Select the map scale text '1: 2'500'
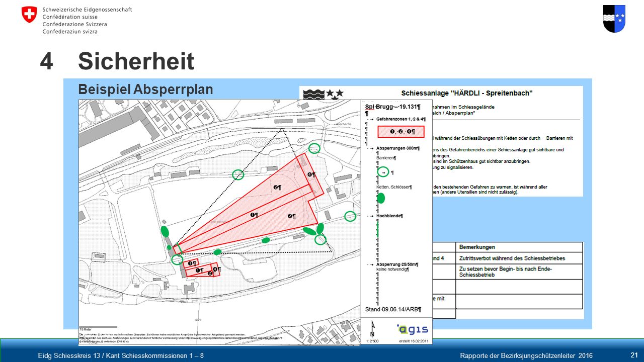This screenshot has width=644, height=362. tap(372, 341)
